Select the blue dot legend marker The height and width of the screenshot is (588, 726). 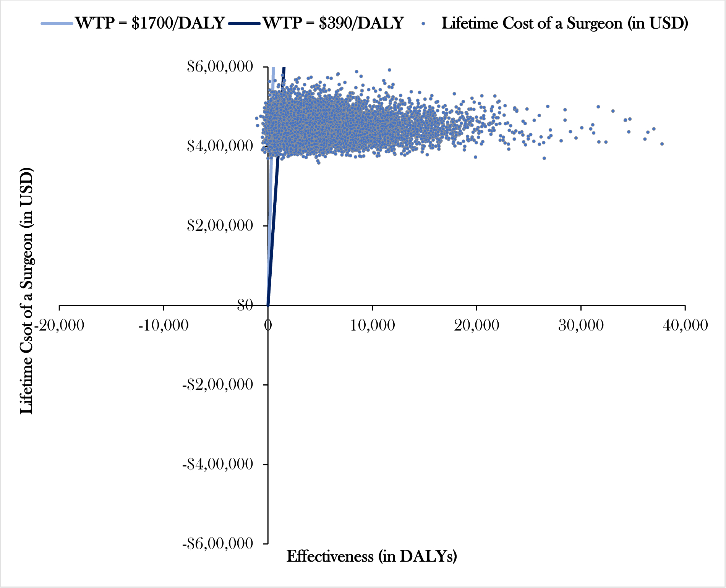(x=423, y=24)
